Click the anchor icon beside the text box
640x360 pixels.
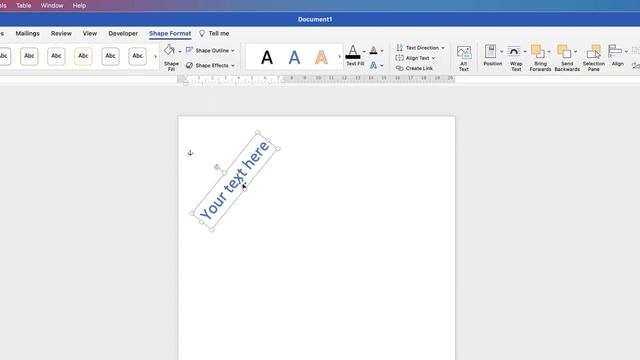tap(190, 153)
